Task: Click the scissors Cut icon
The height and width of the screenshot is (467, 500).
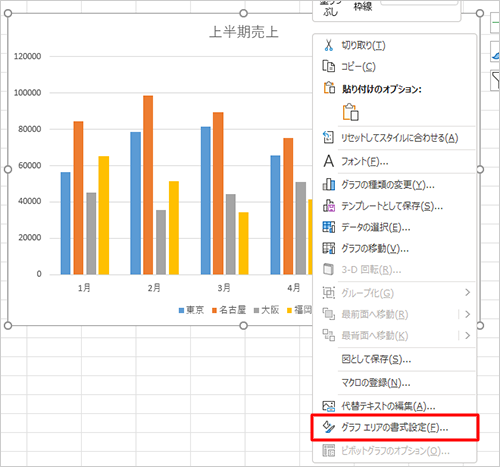Action: click(x=328, y=45)
